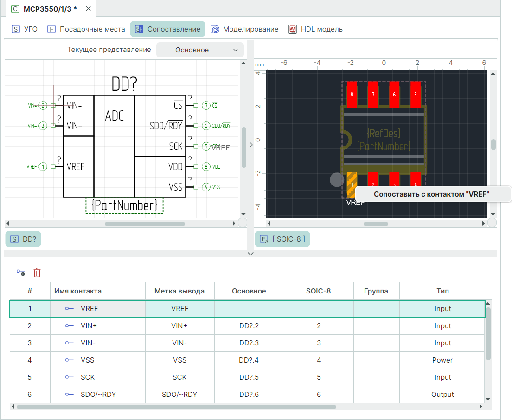Click the red trash delete icon
Screen dimensions: 512x420
(x=37, y=273)
